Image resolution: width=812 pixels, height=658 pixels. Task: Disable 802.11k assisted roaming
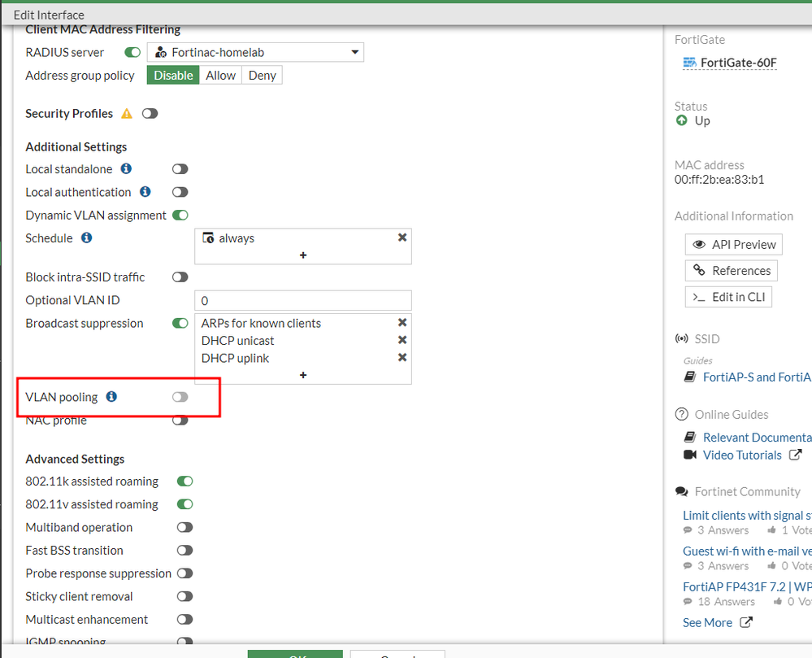185,482
